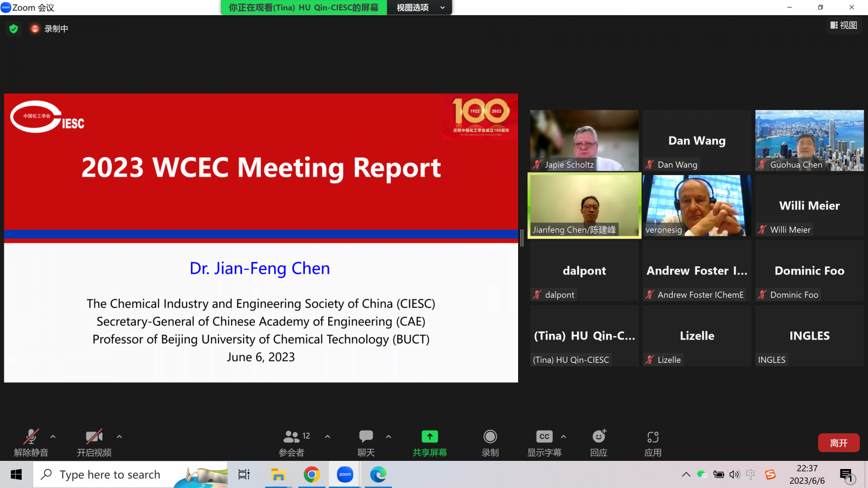Click muted mic icon on Willi Meier label

[762, 229]
